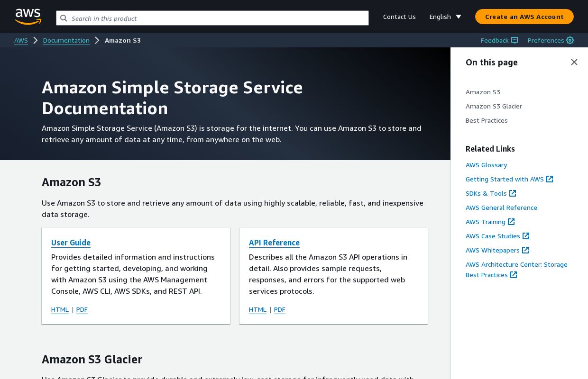The height and width of the screenshot is (379, 588).
Task: Open SDKs & Tools link
Action: pyautogui.click(x=486, y=193)
